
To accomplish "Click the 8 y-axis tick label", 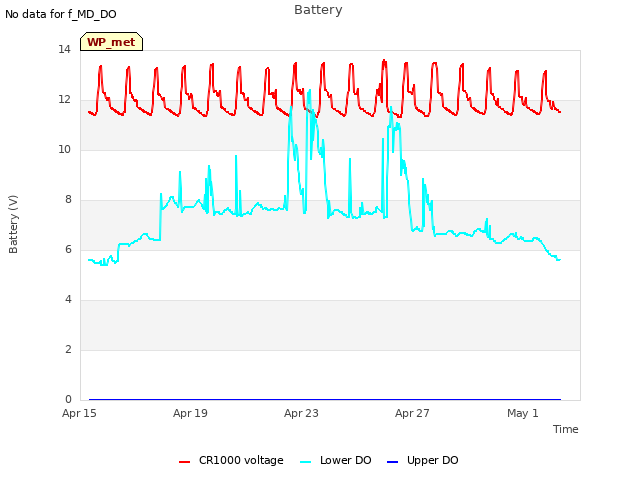I will pos(68,200).
